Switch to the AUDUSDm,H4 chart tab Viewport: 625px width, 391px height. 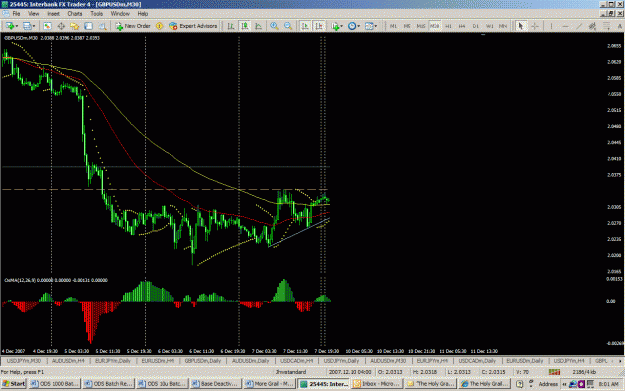(x=68, y=361)
